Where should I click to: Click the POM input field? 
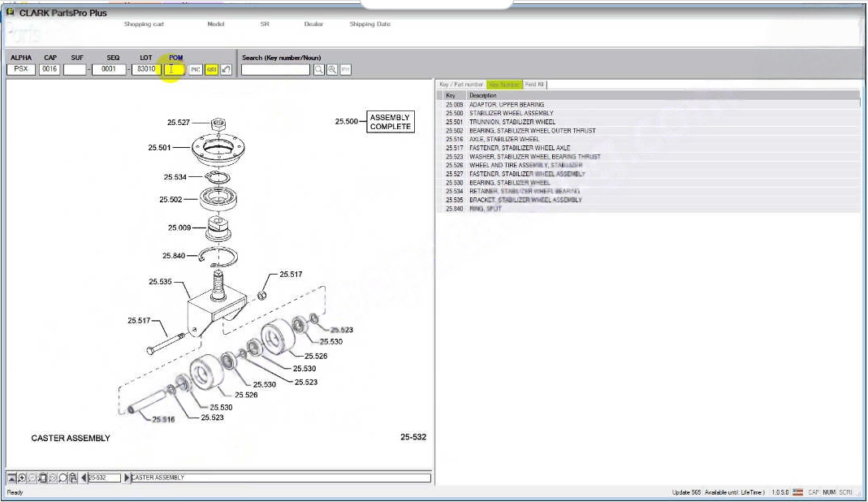[174, 70]
